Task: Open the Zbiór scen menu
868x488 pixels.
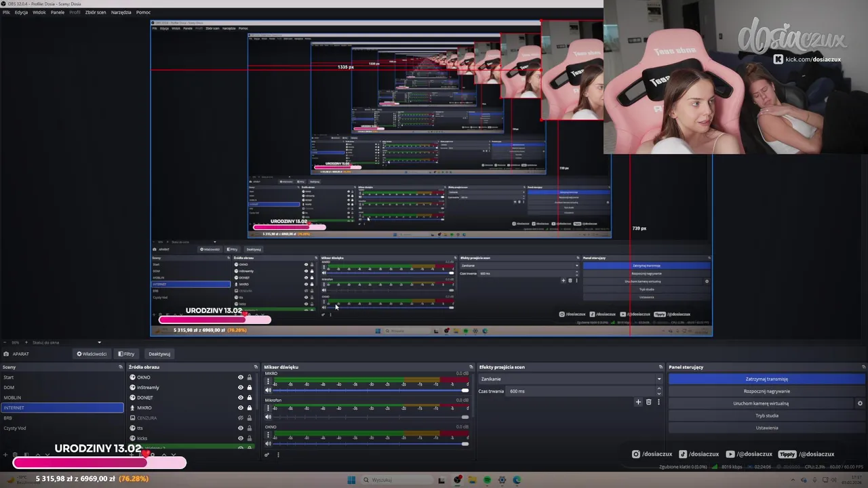Action: tap(96, 12)
